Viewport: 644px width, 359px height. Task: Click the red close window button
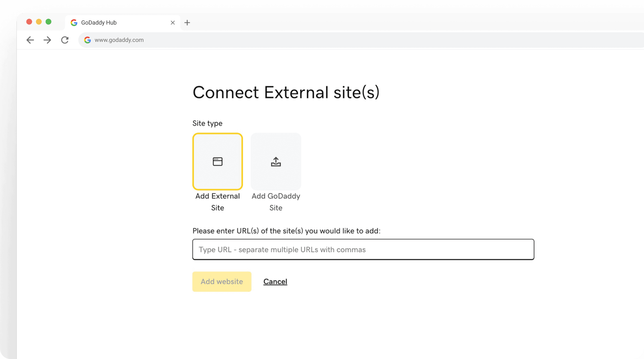coord(29,22)
